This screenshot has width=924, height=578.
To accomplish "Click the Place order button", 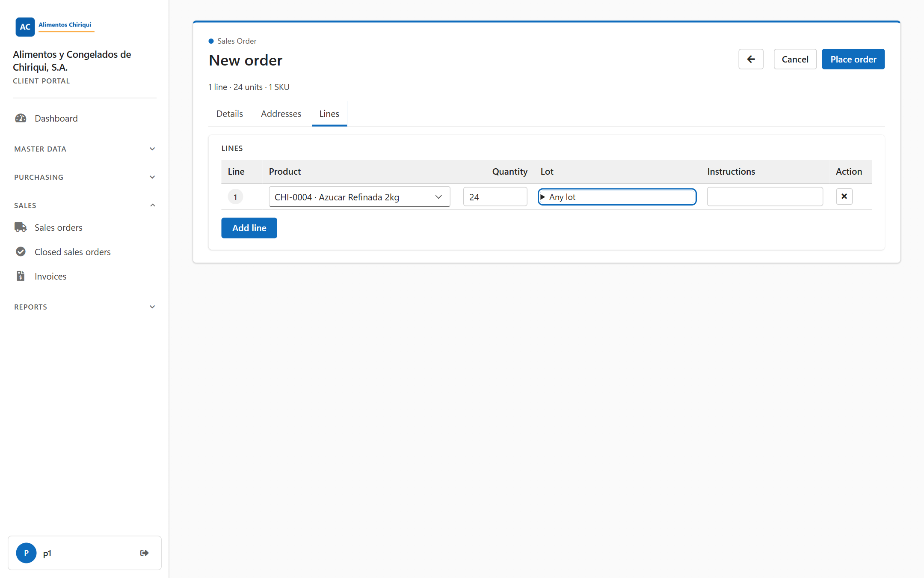I will [x=853, y=59].
